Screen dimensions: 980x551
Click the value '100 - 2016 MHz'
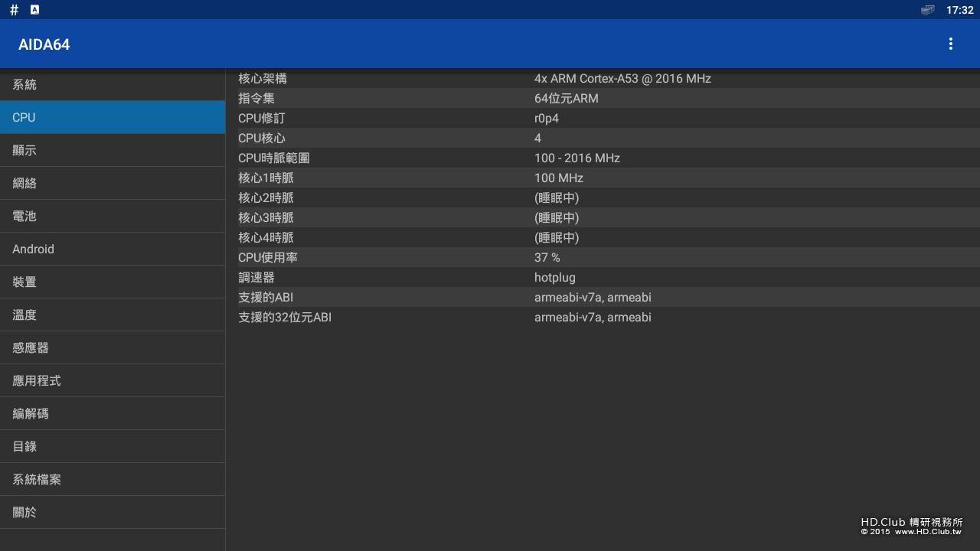point(577,158)
